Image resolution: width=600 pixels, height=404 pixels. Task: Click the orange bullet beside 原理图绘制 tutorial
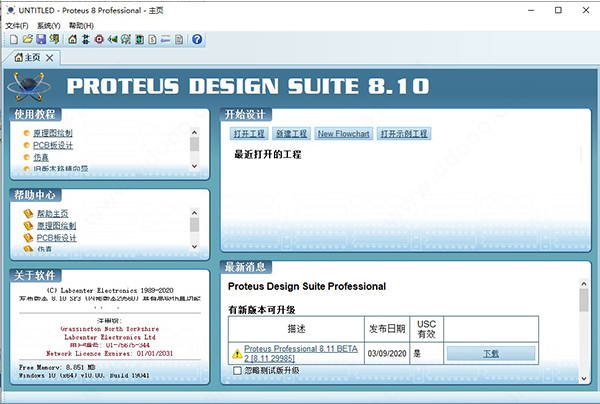coord(26,133)
